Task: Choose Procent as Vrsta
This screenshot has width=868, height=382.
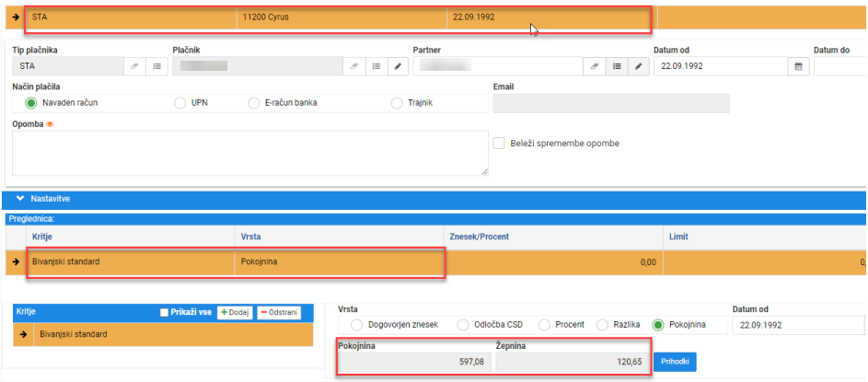Action: click(545, 325)
